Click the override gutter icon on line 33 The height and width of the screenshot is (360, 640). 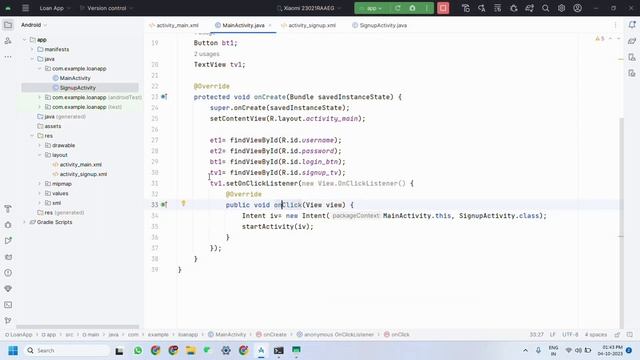pos(164,204)
